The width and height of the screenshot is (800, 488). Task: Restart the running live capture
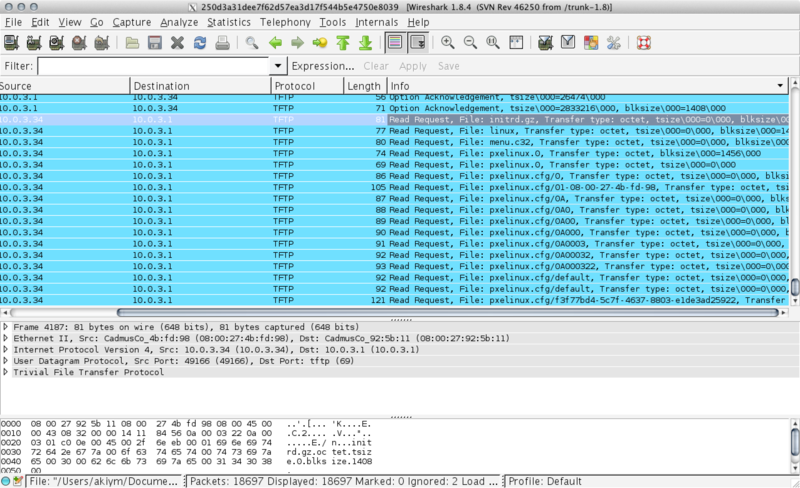tap(102, 43)
